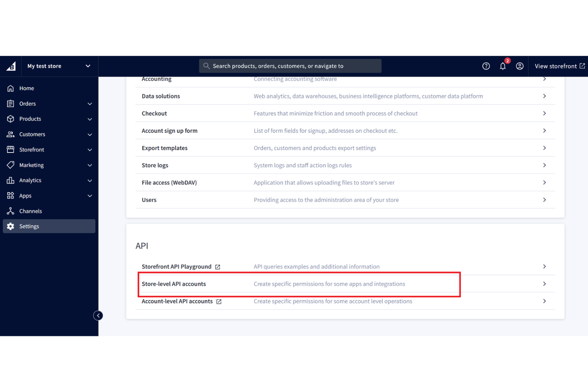
Task: Open Account sign up form settings
Action: [x=345, y=131]
